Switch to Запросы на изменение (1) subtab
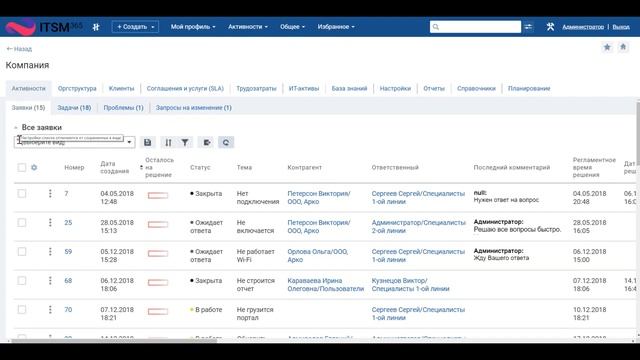The height and width of the screenshot is (360, 640). (x=193, y=108)
